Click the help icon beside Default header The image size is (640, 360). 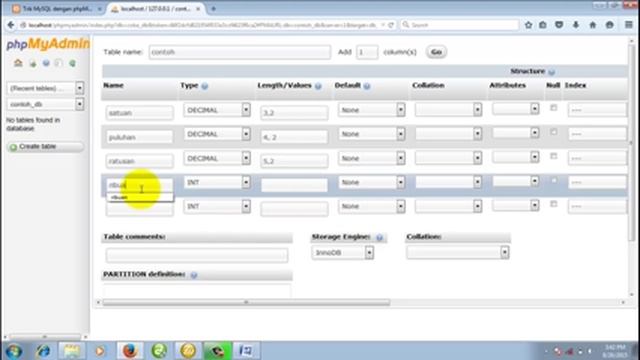pyautogui.click(x=367, y=86)
